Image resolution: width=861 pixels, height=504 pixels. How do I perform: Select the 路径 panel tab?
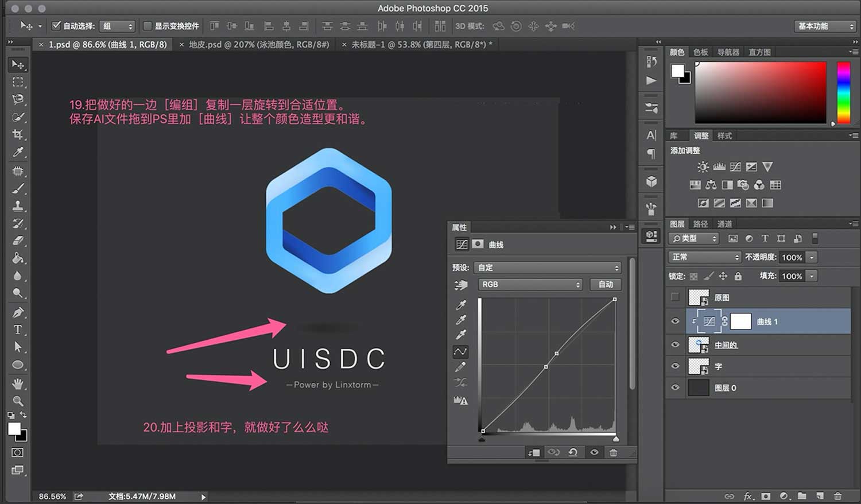(700, 224)
